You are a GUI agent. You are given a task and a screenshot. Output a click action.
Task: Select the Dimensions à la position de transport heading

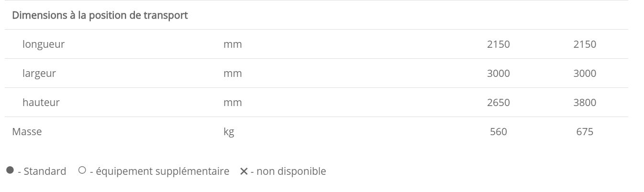[100, 15]
